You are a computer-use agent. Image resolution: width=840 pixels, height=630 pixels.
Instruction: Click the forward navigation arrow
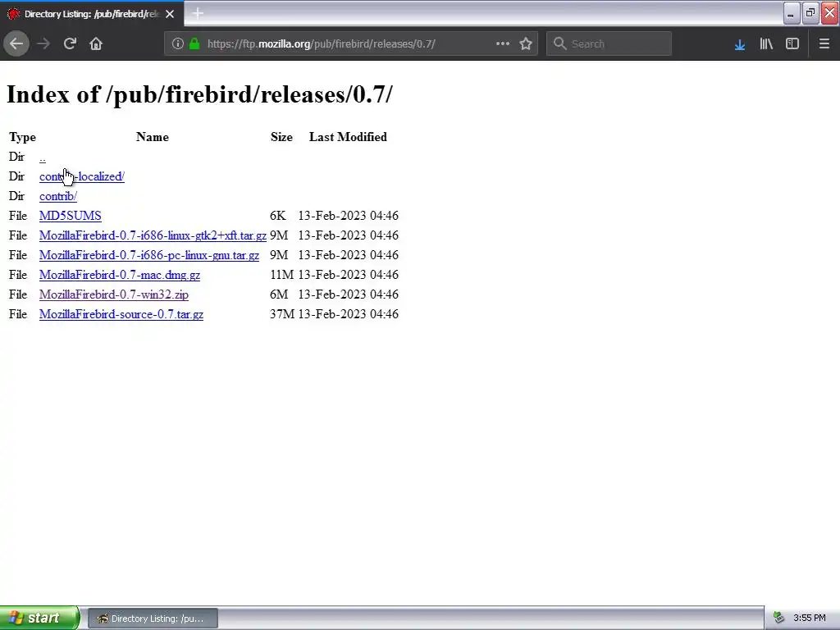(x=43, y=44)
